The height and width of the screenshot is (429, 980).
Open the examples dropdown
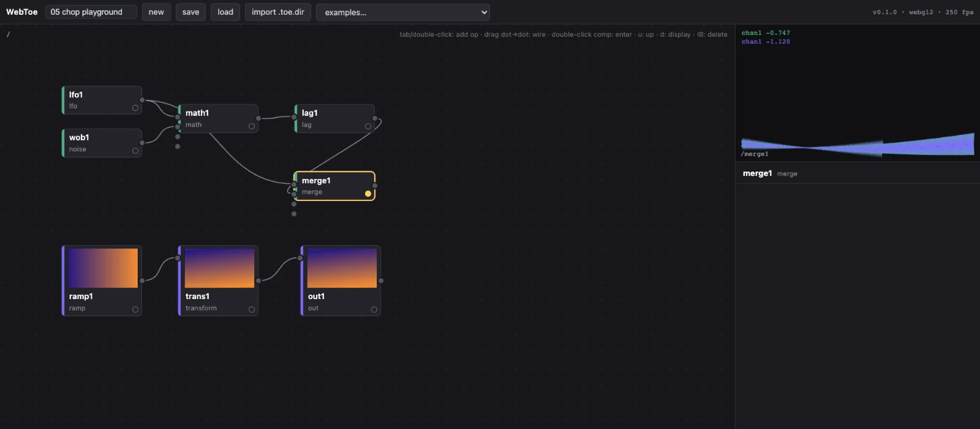click(x=403, y=12)
